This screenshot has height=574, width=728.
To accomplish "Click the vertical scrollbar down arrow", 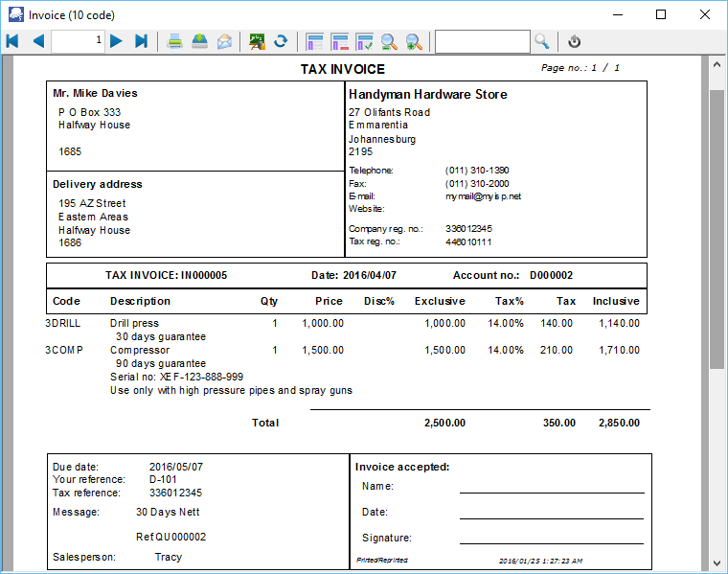I will [717, 563].
